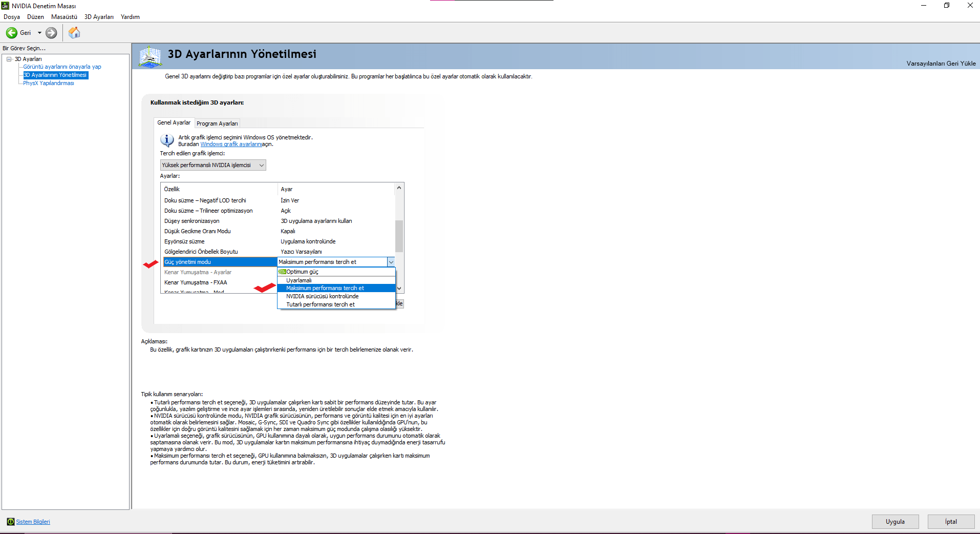Screen dimensions: 980x534
Task: Click the 3D settings header graphic icon
Action: click(x=150, y=56)
